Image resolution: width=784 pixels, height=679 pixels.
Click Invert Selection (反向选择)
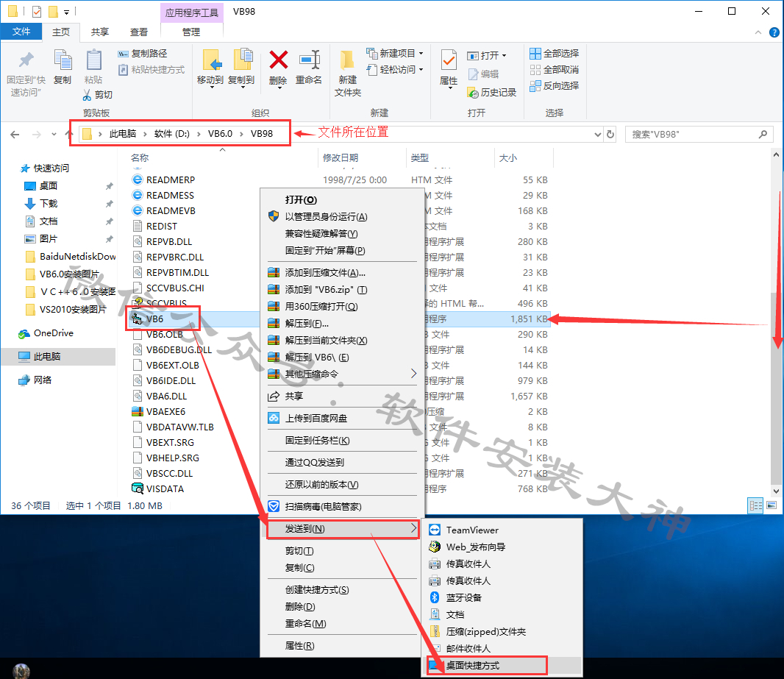[555, 85]
